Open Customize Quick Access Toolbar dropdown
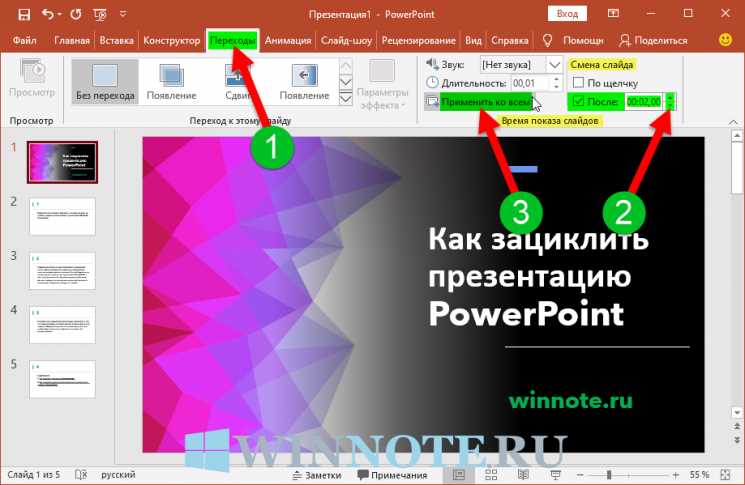Image resolution: width=745 pixels, height=485 pixels. pyautogui.click(x=123, y=14)
